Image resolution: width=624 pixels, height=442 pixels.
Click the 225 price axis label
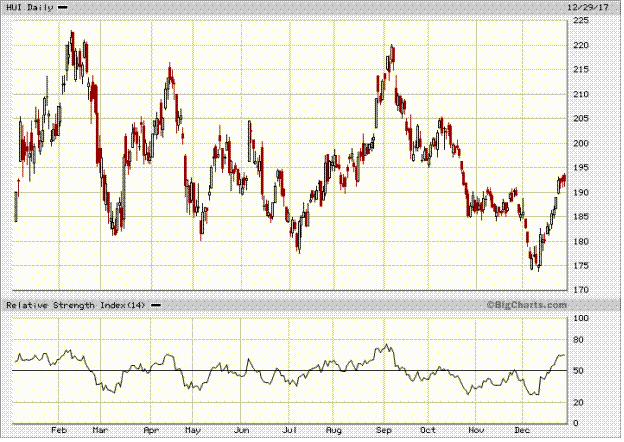click(581, 21)
